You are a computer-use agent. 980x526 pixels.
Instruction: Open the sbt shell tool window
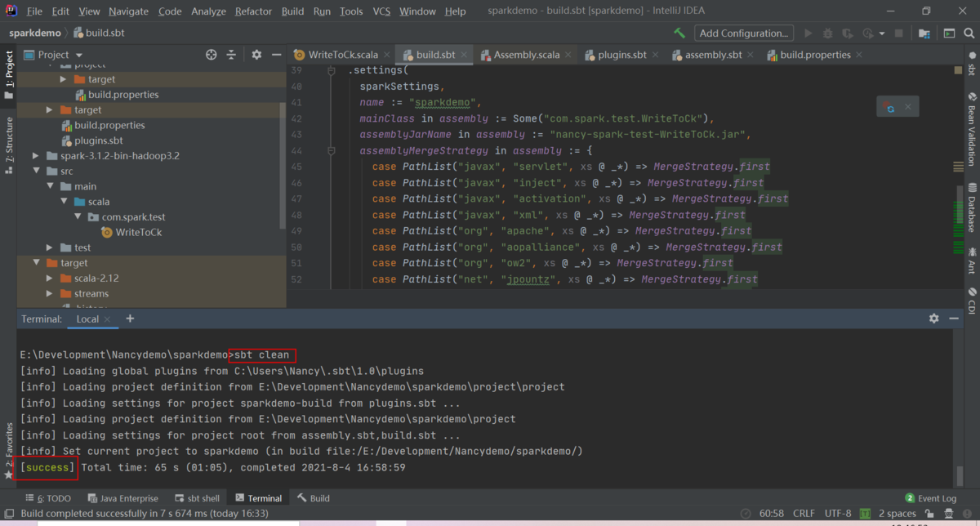click(197, 498)
